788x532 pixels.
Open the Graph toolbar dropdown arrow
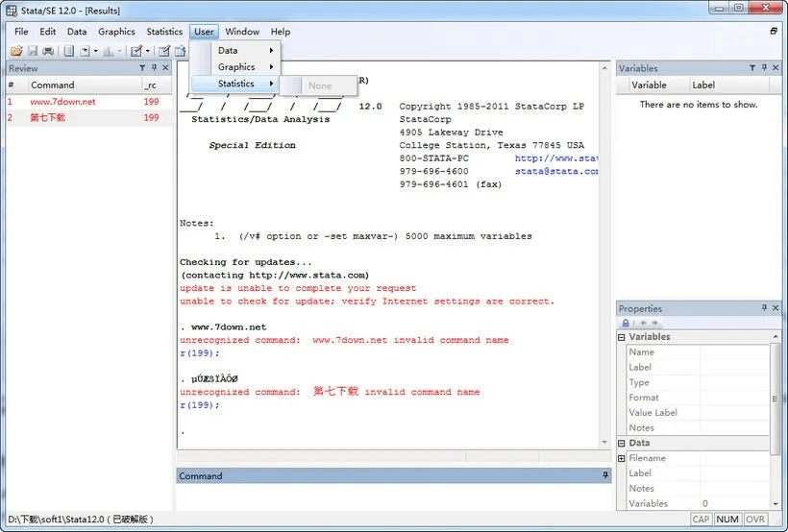(119, 51)
